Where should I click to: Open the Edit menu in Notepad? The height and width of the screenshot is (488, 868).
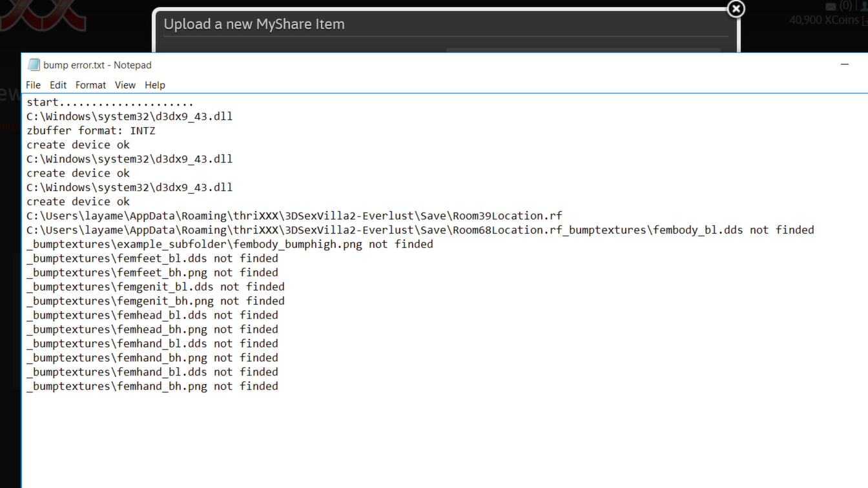coord(58,85)
